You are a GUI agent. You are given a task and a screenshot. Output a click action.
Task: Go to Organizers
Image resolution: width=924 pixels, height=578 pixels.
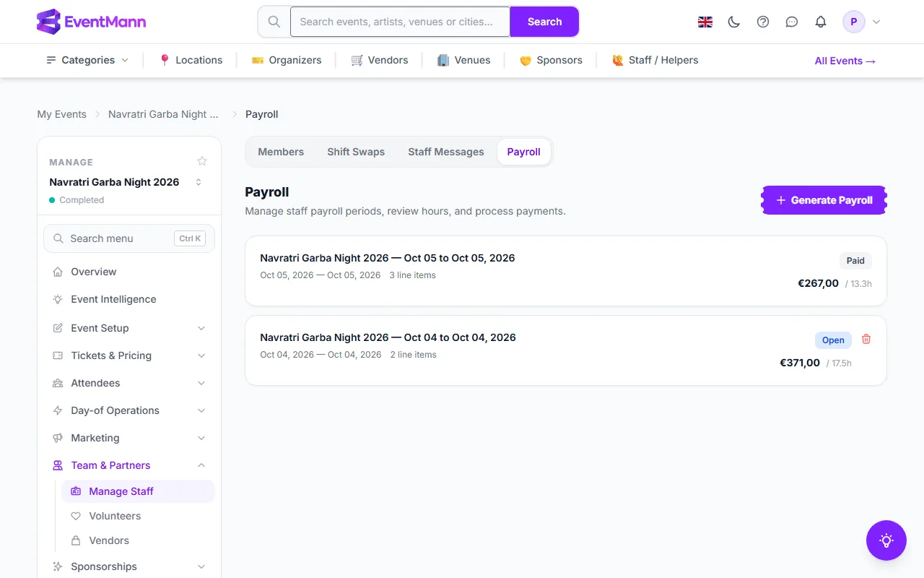287,60
